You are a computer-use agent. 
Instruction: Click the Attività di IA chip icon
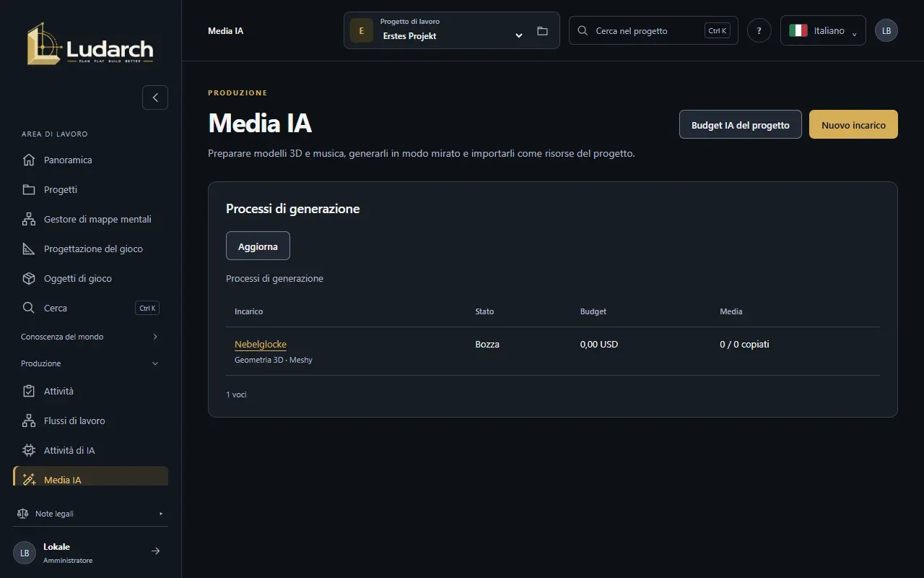point(29,450)
